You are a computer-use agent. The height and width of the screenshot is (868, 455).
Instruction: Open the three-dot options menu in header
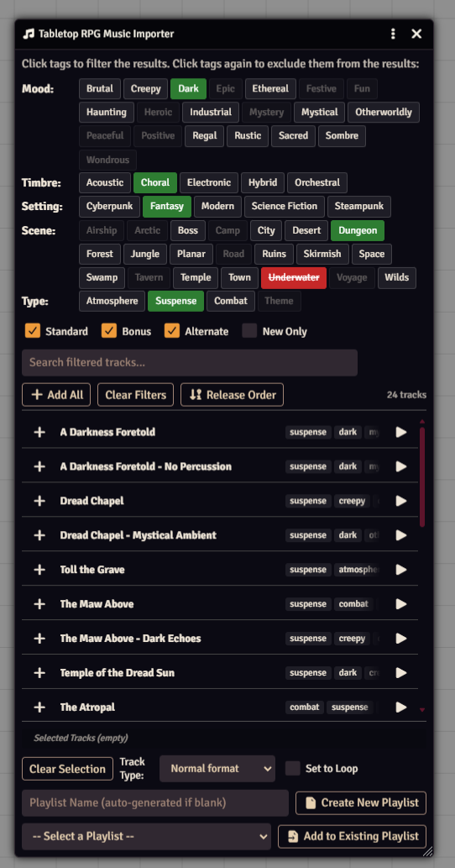click(x=393, y=34)
